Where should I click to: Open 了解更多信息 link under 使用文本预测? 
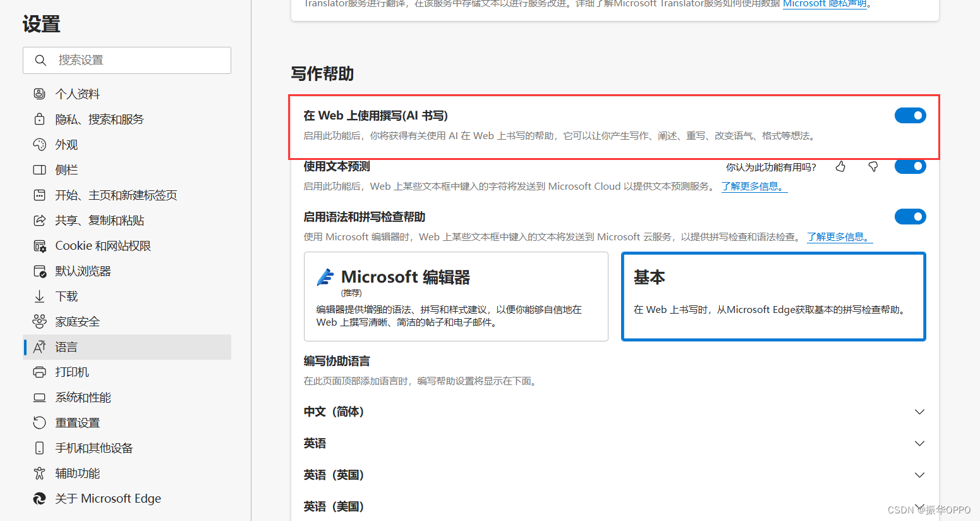coord(754,187)
